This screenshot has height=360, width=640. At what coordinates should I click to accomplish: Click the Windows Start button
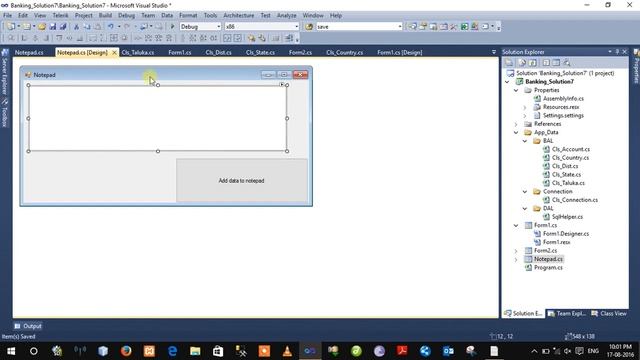tap(11, 351)
